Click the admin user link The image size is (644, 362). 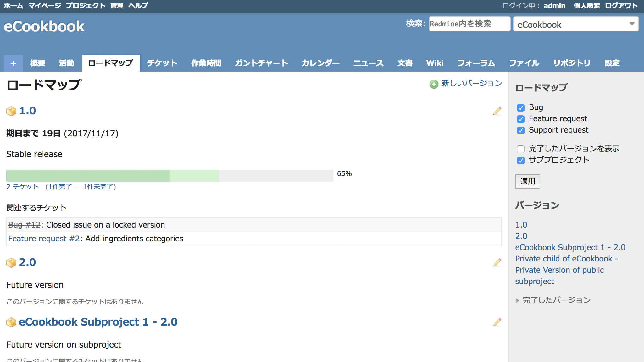click(554, 6)
